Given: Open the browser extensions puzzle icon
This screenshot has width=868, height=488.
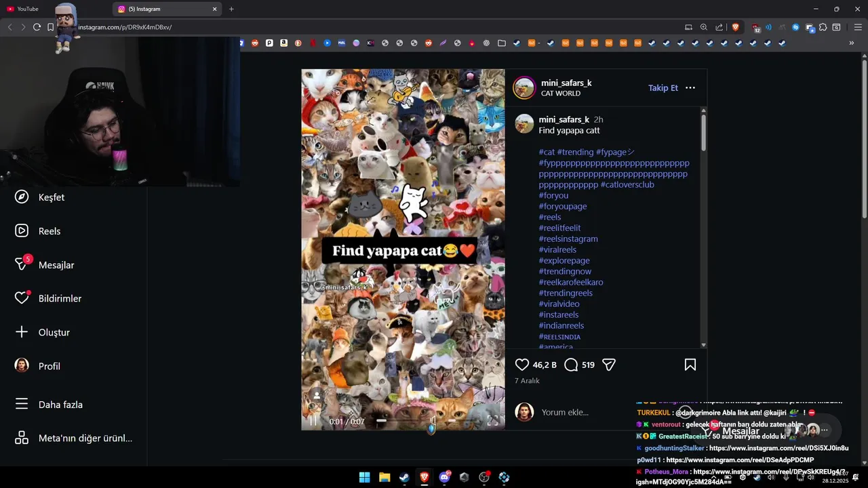Looking at the screenshot, I should tap(823, 27).
